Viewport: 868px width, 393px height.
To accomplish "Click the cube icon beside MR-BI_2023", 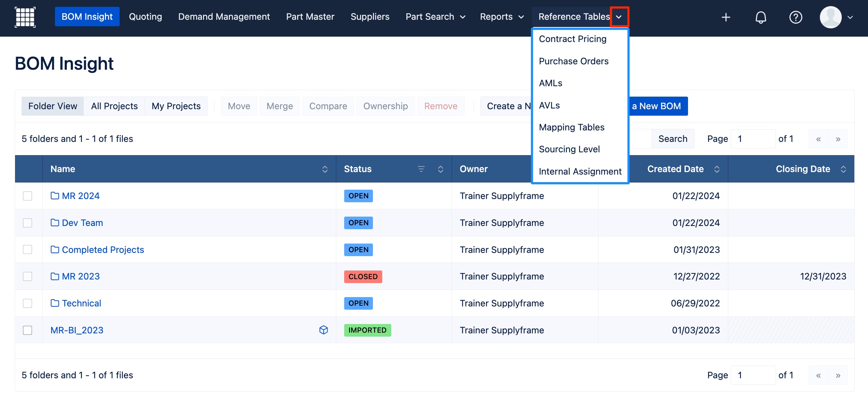I will tap(323, 330).
